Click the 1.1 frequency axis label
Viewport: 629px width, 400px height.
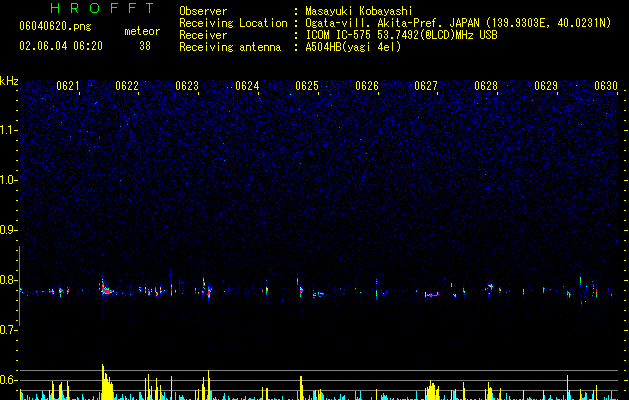pos(9,130)
